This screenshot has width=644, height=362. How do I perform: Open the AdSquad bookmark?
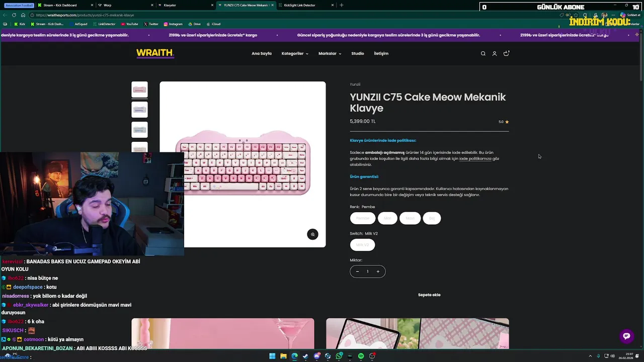(78, 24)
